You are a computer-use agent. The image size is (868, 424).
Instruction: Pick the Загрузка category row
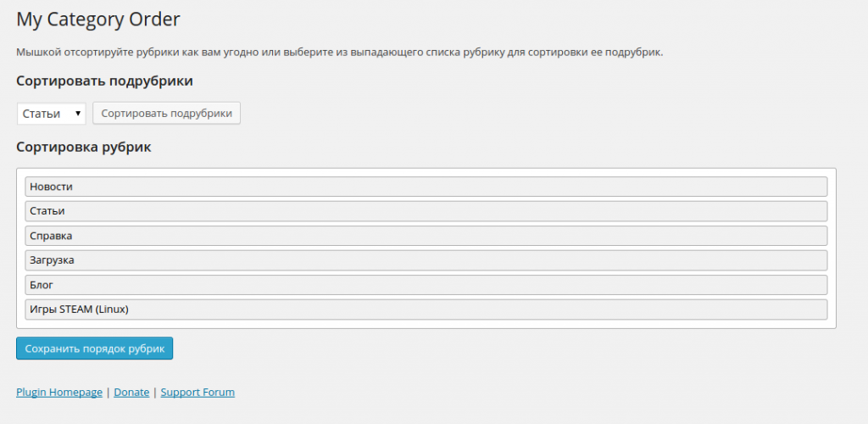coord(426,260)
